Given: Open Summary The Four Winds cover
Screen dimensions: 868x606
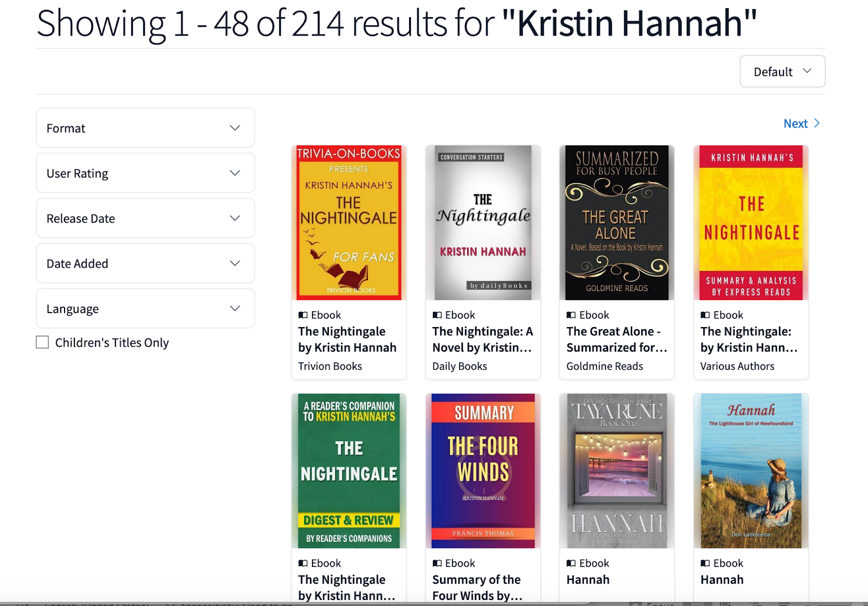Looking at the screenshot, I should click(x=483, y=471).
